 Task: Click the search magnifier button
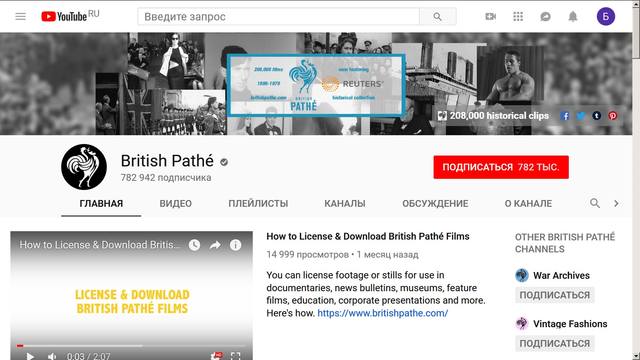click(x=438, y=17)
